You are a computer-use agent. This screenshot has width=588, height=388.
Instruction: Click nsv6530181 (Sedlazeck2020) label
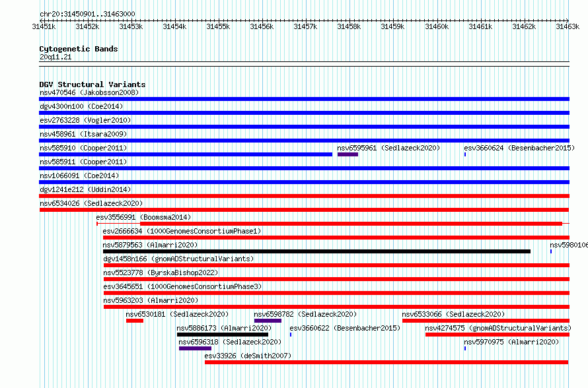tap(177, 314)
